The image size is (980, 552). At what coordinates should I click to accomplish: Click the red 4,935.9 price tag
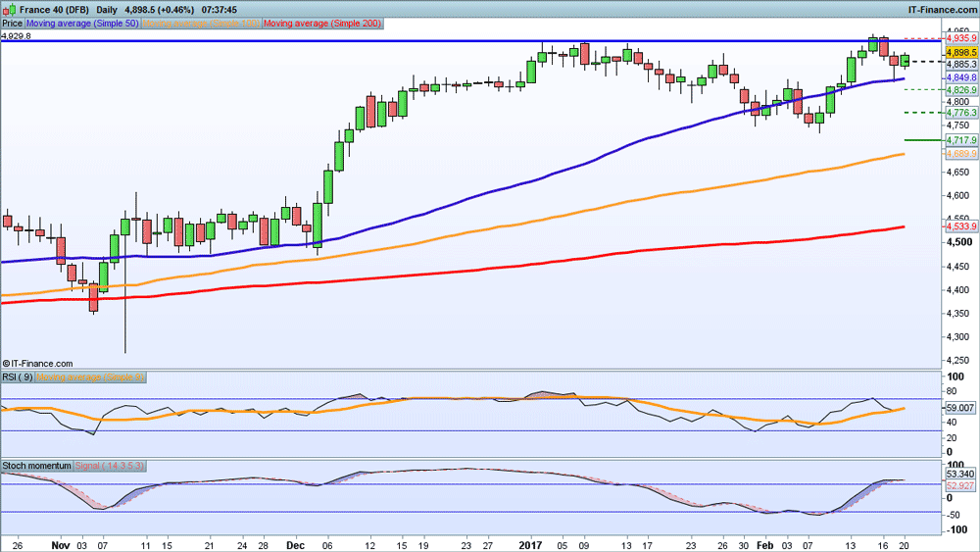coord(961,38)
